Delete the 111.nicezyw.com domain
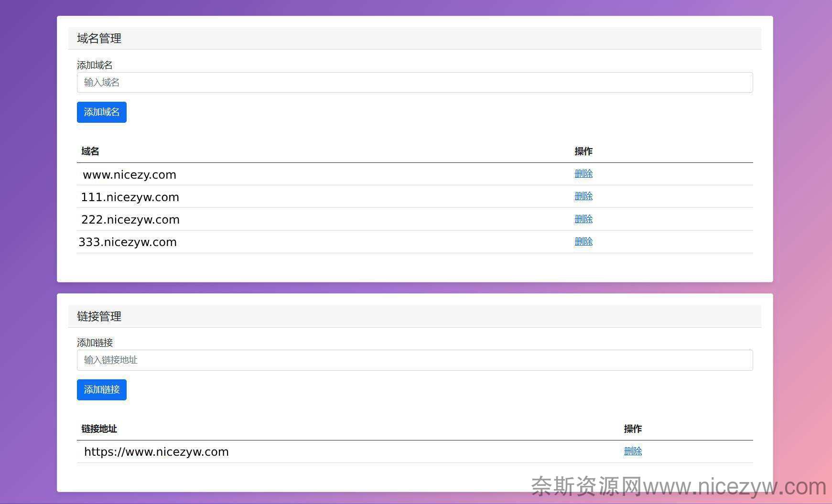Image resolution: width=832 pixels, height=504 pixels. [583, 196]
